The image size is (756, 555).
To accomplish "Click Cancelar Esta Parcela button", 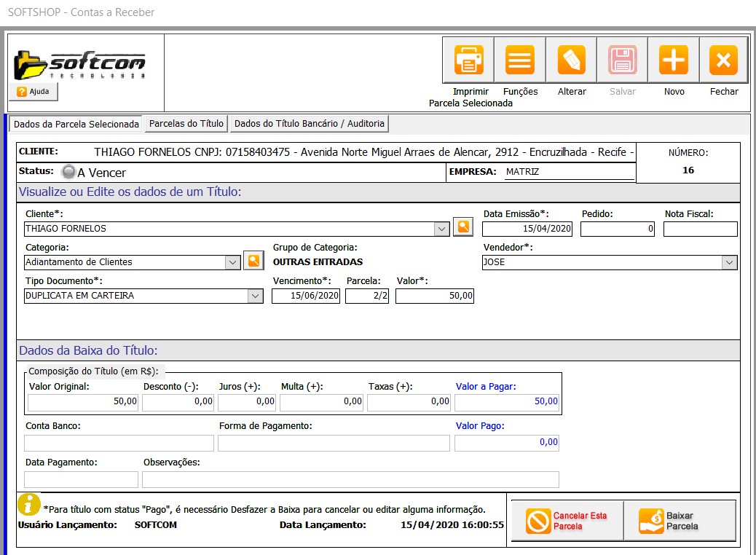I will click(567, 521).
